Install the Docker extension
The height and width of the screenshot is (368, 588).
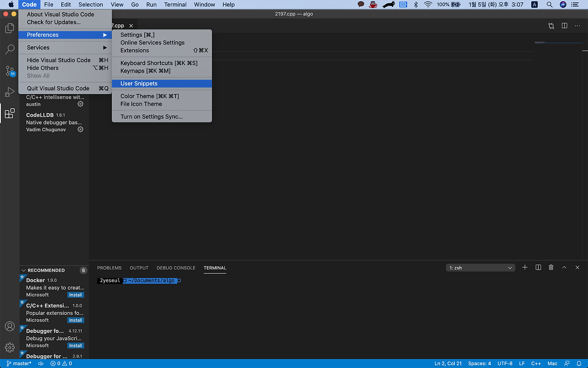[76, 295]
